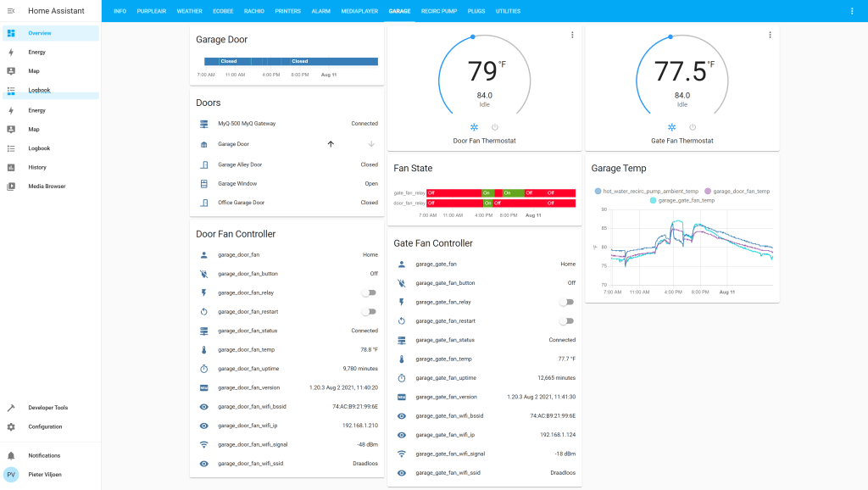The width and height of the screenshot is (868, 490).
Task: Click the power off icon on Gate Fan Thermostat
Action: point(693,126)
